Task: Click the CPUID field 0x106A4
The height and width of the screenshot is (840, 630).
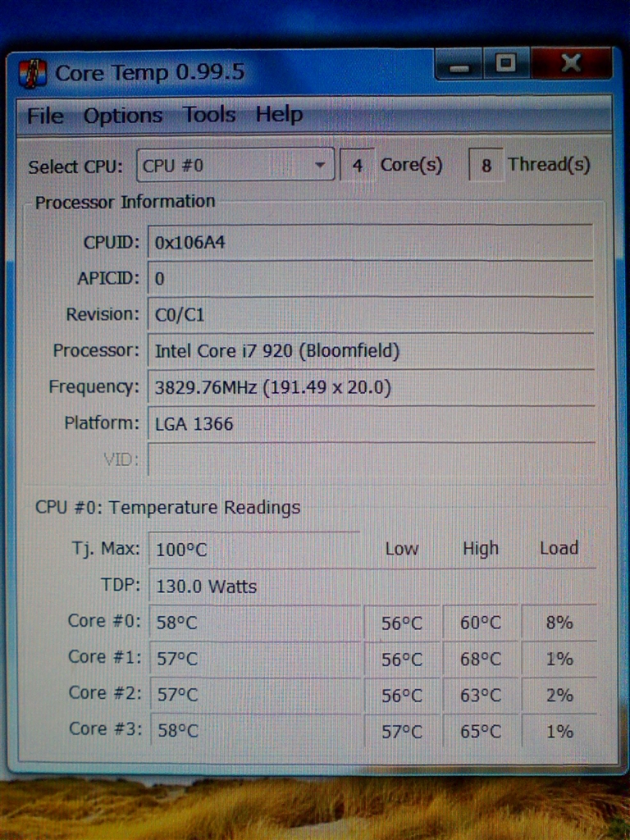Action: click(370, 243)
